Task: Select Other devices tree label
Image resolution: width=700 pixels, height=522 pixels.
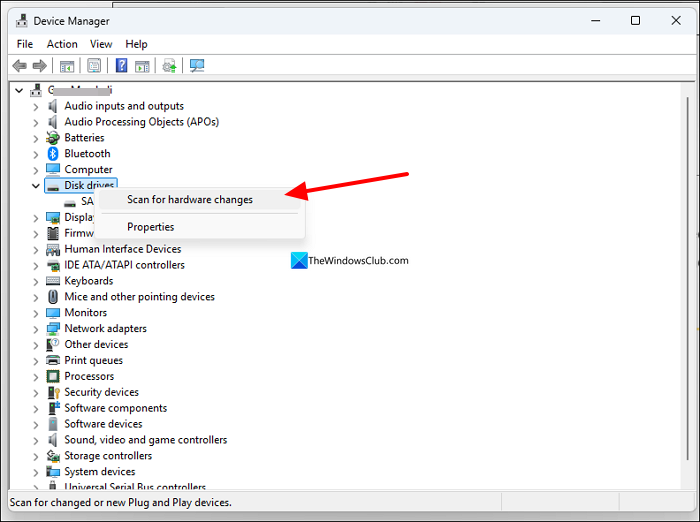Action: click(x=96, y=344)
